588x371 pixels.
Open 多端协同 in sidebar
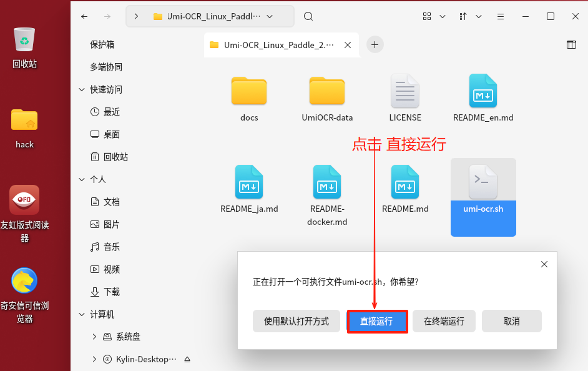point(106,67)
